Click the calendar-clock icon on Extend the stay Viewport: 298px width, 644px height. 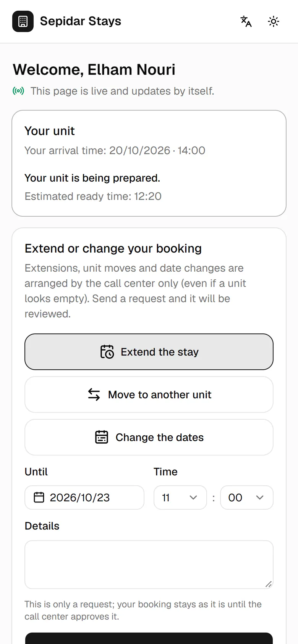tap(107, 352)
